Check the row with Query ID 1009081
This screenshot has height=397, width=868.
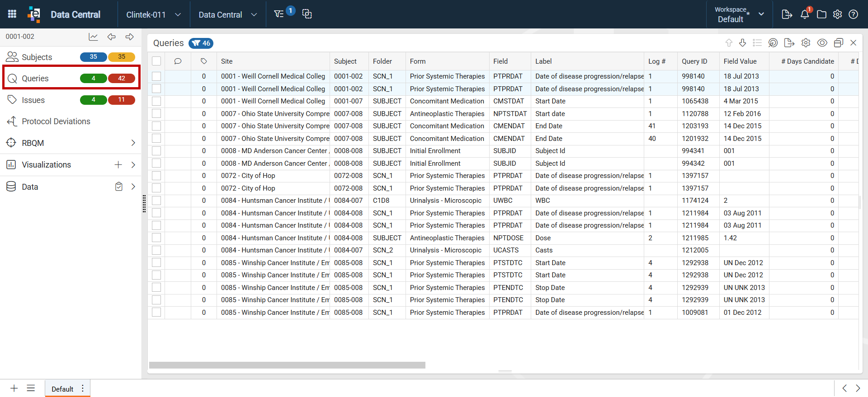click(156, 313)
